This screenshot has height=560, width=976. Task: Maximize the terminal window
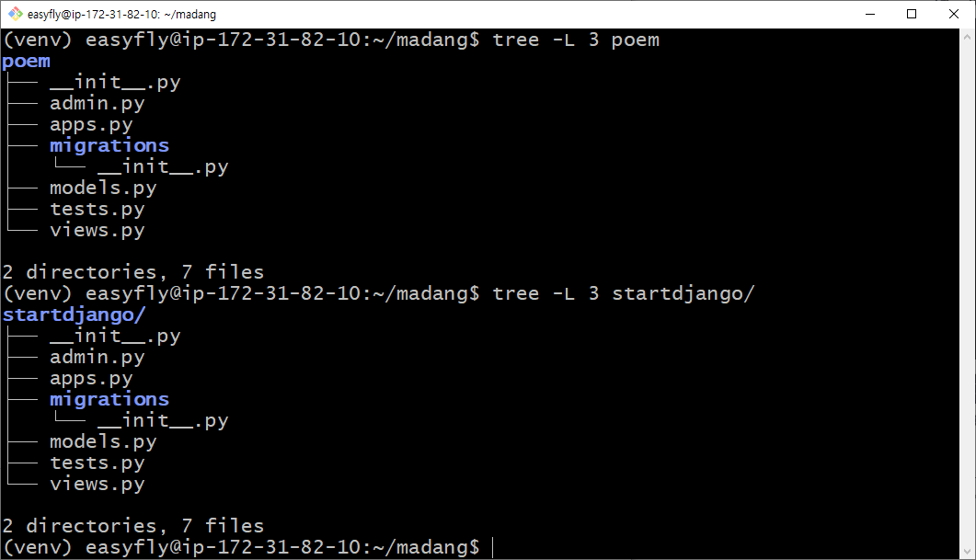912,14
